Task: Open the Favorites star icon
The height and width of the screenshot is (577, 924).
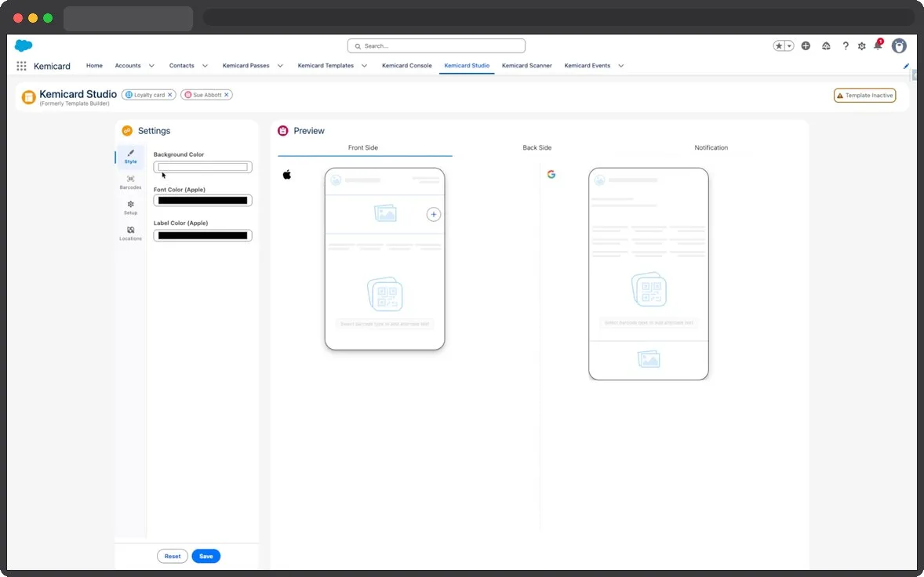Action: (x=778, y=46)
